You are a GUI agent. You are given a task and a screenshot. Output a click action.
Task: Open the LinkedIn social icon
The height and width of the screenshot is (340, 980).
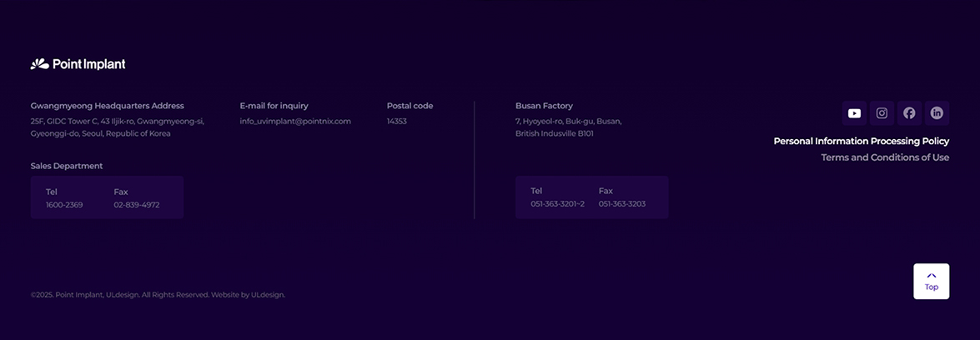(x=937, y=113)
